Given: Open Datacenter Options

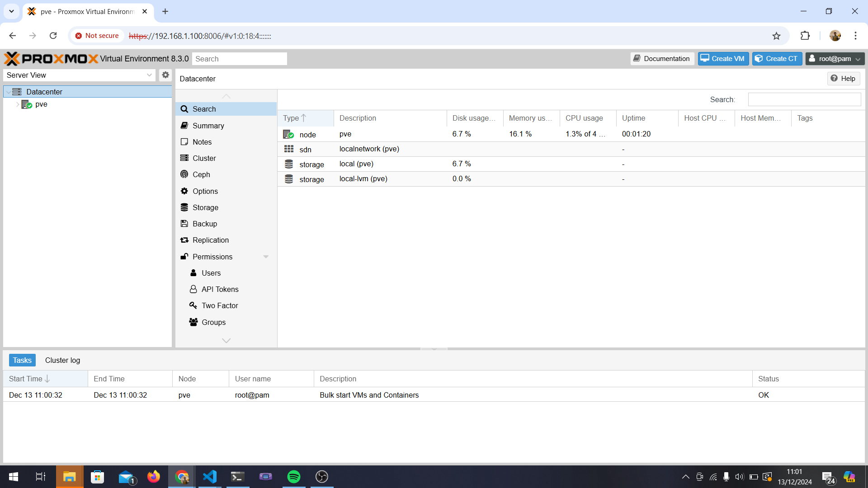Looking at the screenshot, I should 226,191.
